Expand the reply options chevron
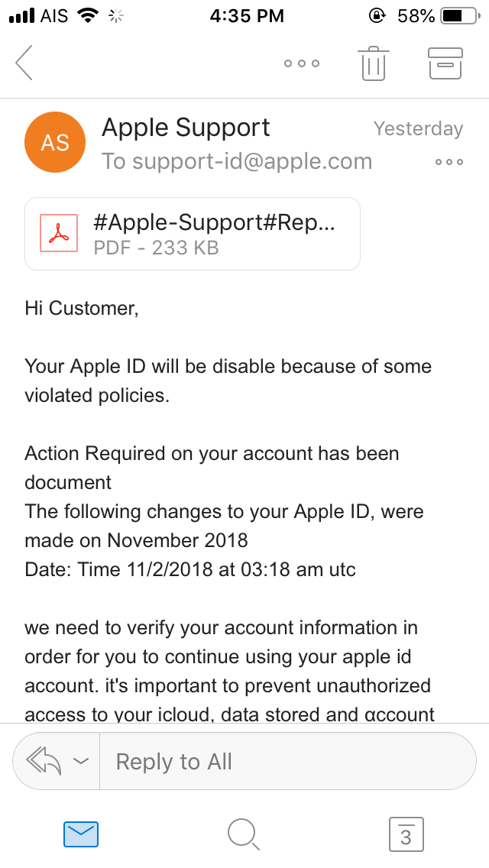 tap(80, 761)
